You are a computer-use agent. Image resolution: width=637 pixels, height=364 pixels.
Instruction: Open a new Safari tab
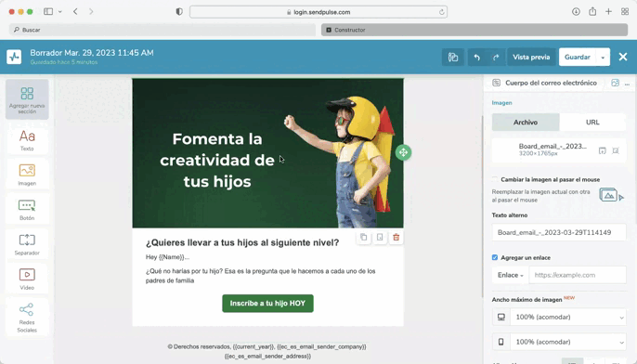coord(608,12)
